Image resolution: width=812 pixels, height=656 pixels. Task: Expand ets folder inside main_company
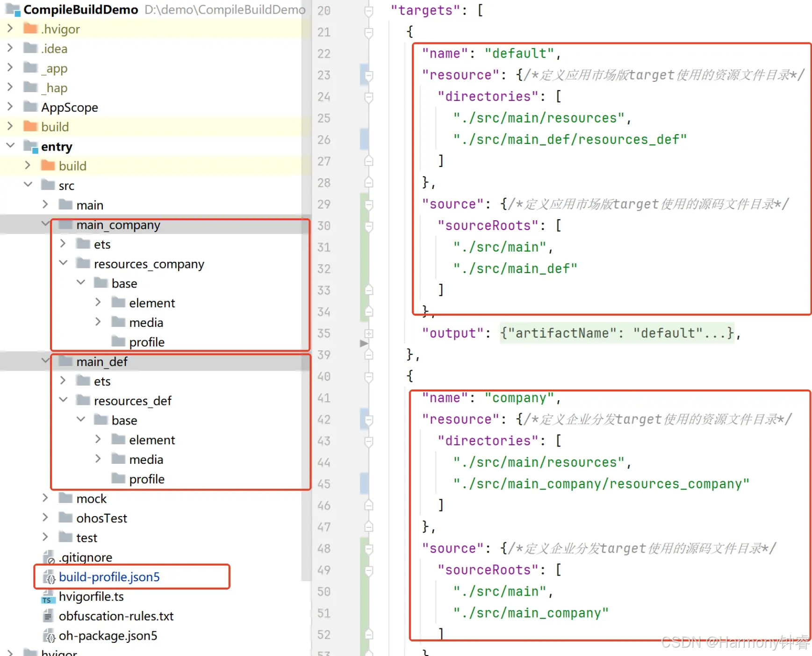[x=63, y=244]
